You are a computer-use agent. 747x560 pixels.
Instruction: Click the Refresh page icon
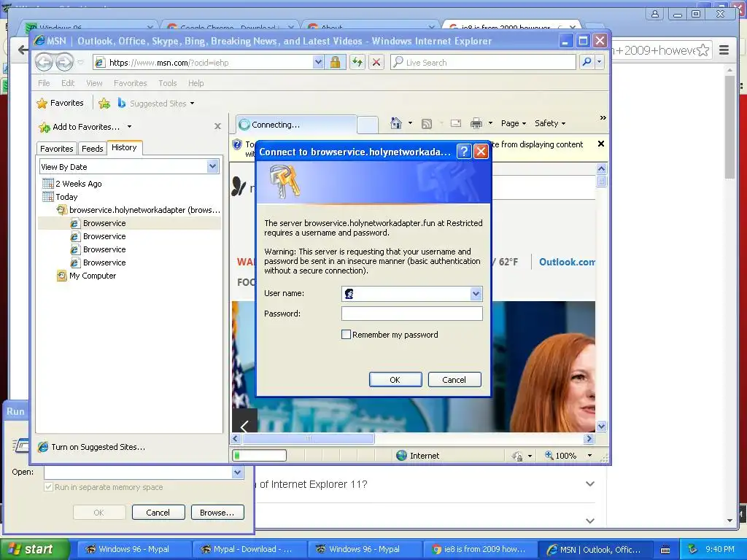357,63
